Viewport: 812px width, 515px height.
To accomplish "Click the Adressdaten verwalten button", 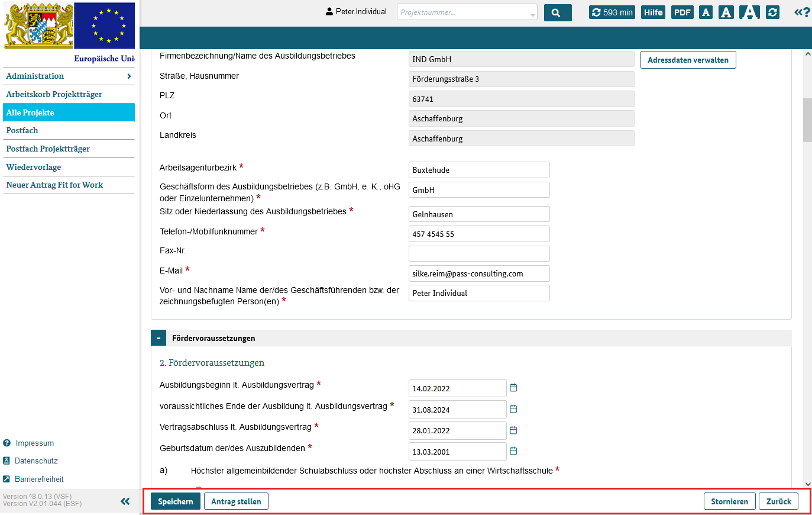I will 688,60.
